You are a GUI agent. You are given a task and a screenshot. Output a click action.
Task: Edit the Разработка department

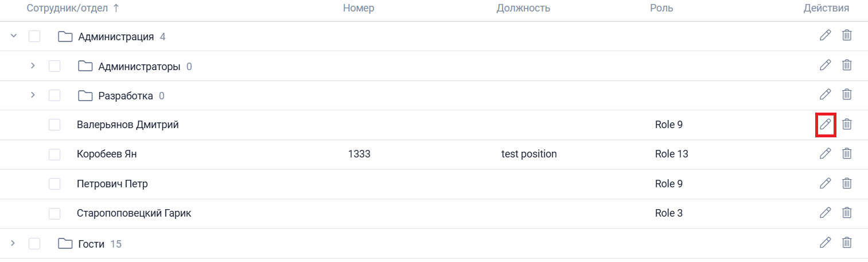pyautogui.click(x=825, y=94)
